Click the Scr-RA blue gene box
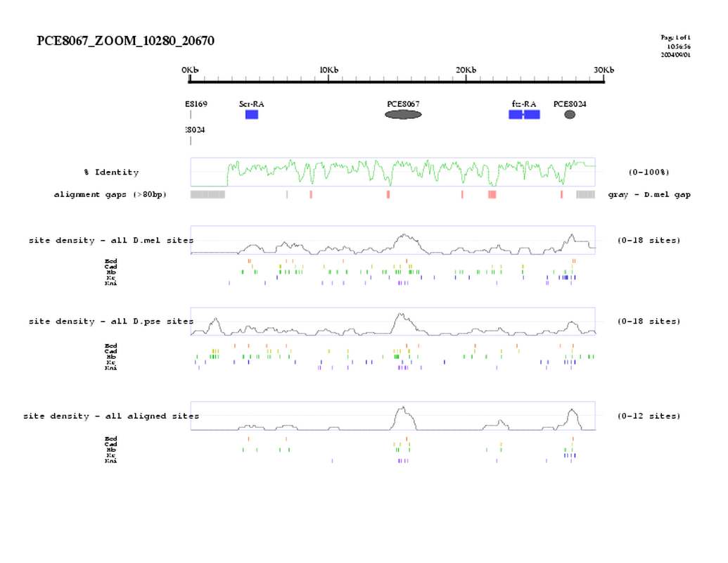 pyautogui.click(x=252, y=115)
